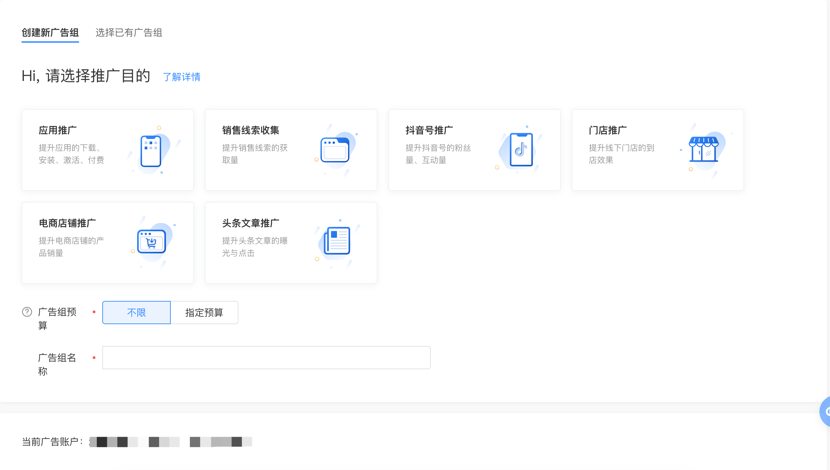The image size is (830, 470).
Task: Choose the 销售线索收集 card title
Action: click(x=250, y=130)
